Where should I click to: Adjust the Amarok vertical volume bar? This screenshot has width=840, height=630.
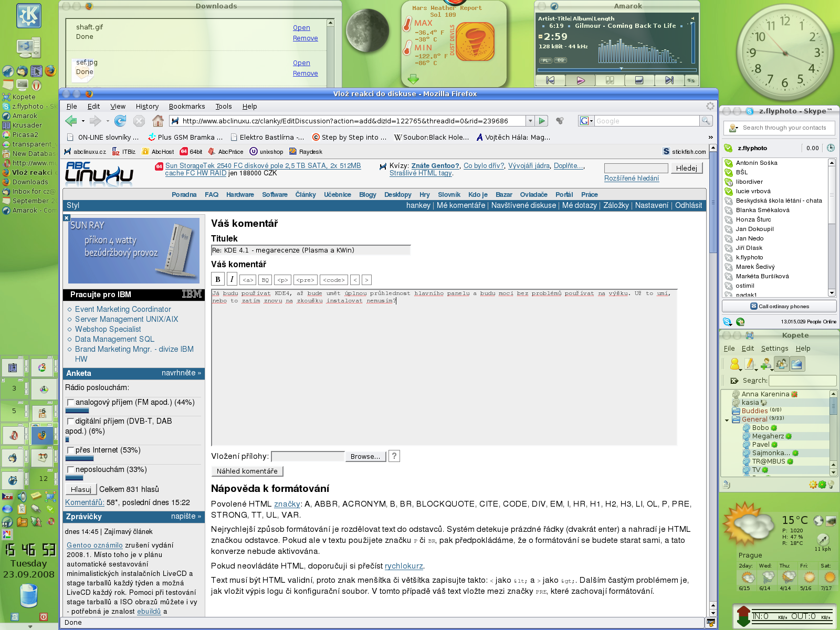[692, 42]
